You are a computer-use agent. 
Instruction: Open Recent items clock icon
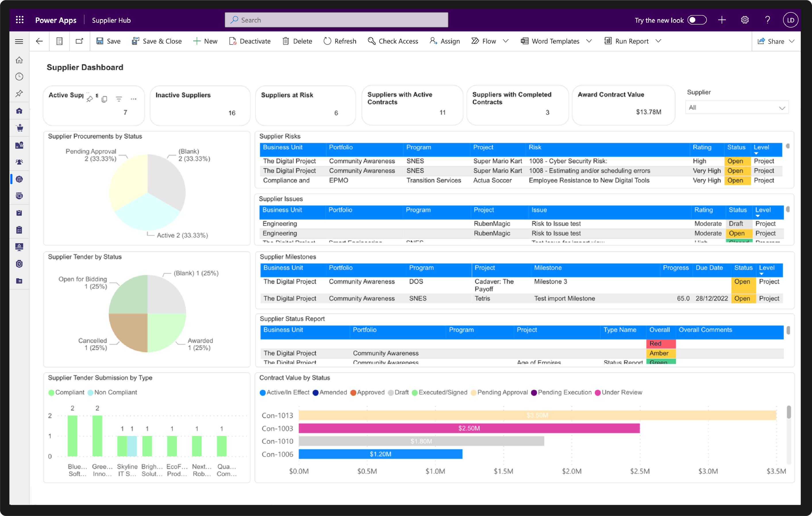(x=19, y=76)
